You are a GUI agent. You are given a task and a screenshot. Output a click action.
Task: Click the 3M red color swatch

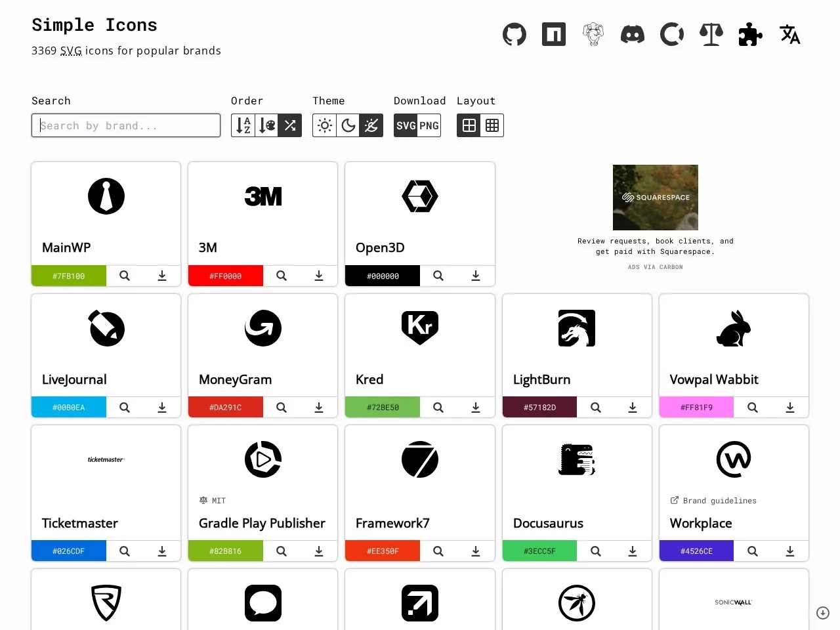[225, 276]
